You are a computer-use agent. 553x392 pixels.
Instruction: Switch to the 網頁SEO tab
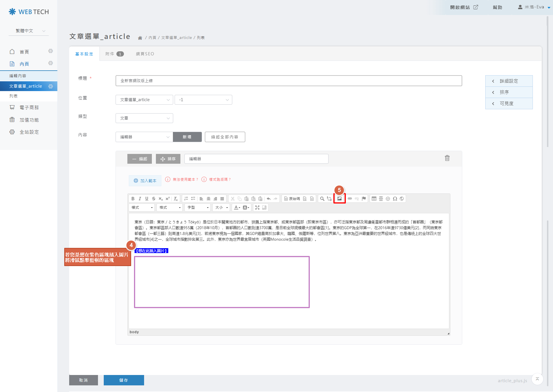(145, 54)
